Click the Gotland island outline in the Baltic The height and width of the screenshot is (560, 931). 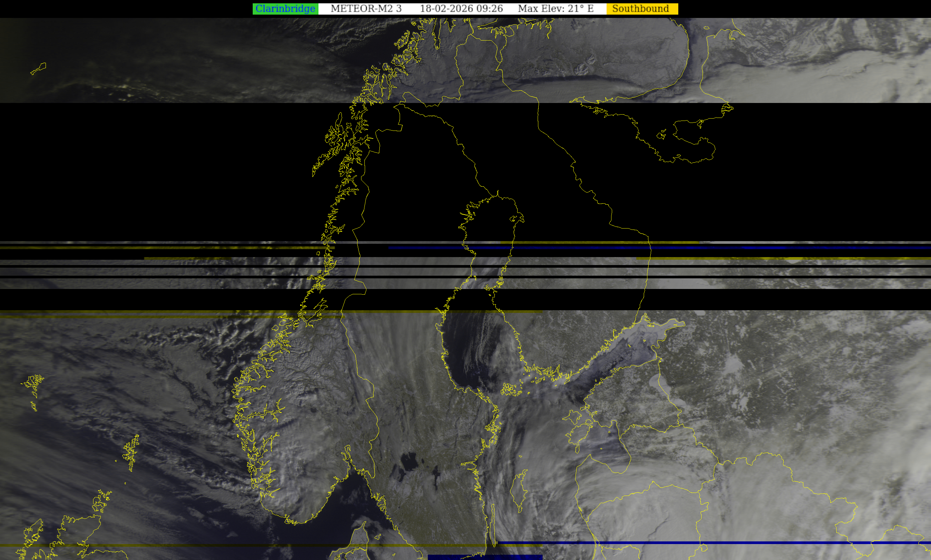pyautogui.click(x=519, y=491)
